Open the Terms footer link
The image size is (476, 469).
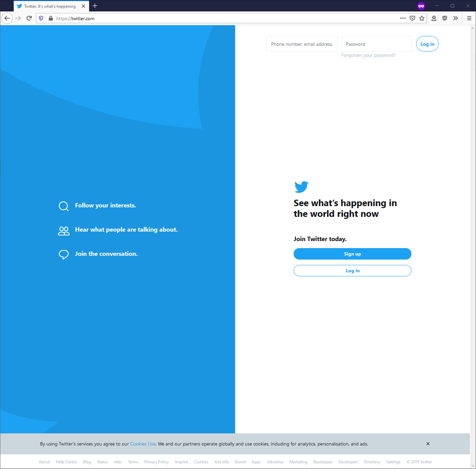(133, 462)
